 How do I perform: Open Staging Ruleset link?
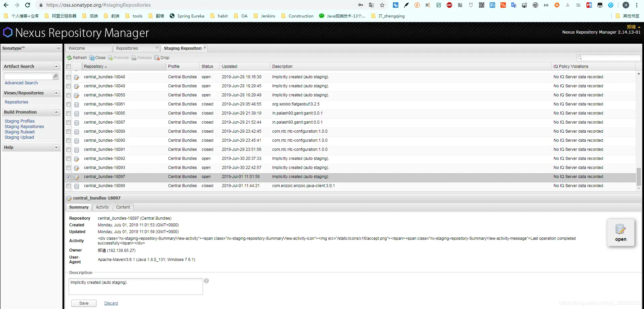[20, 132]
